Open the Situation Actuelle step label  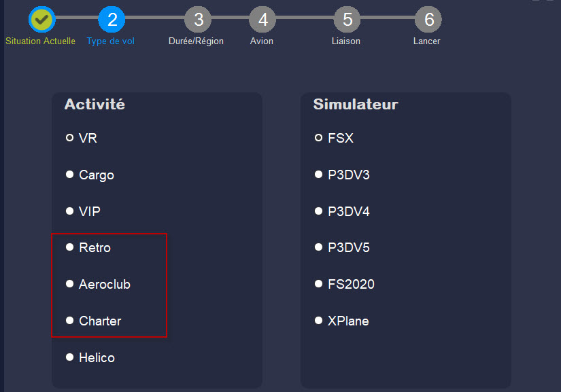pos(40,41)
